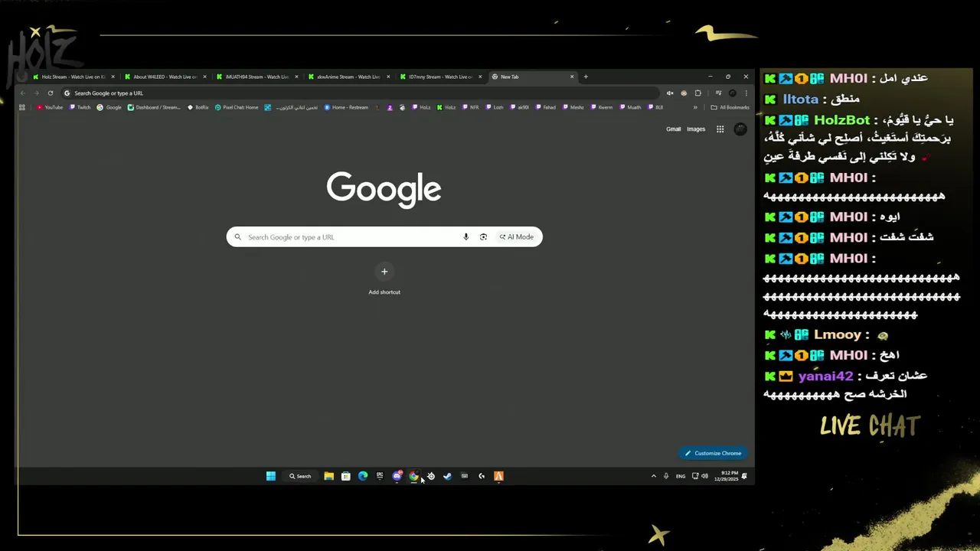This screenshot has height=551, width=980.
Task: Open the Fahad bookmark
Action: pyautogui.click(x=545, y=107)
